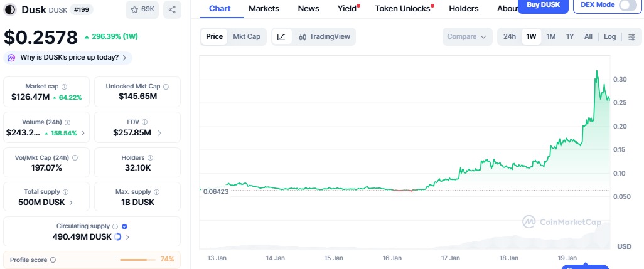This screenshot has height=269, width=644.
Task: Open the Token Unlocks tab
Action: click(x=402, y=9)
